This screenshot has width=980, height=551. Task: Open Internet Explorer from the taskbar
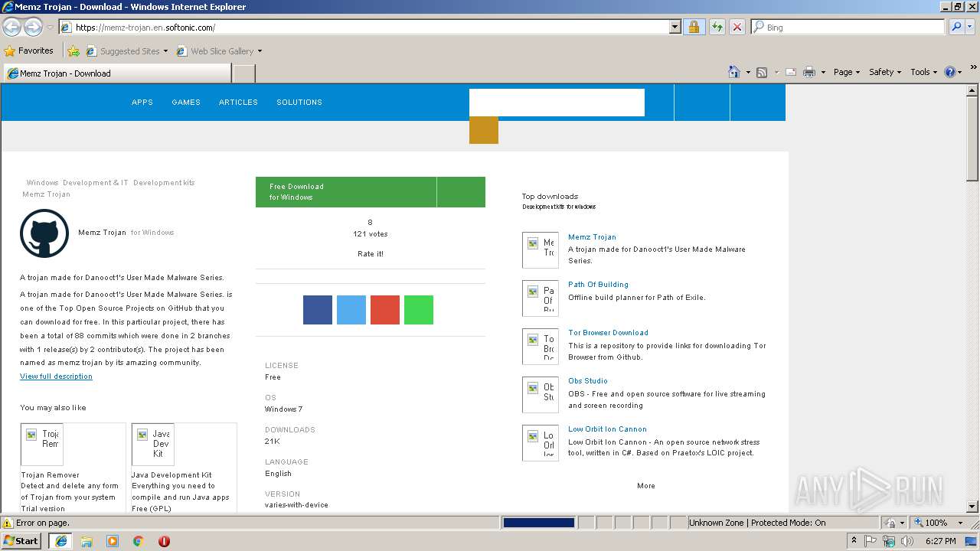[61, 541]
